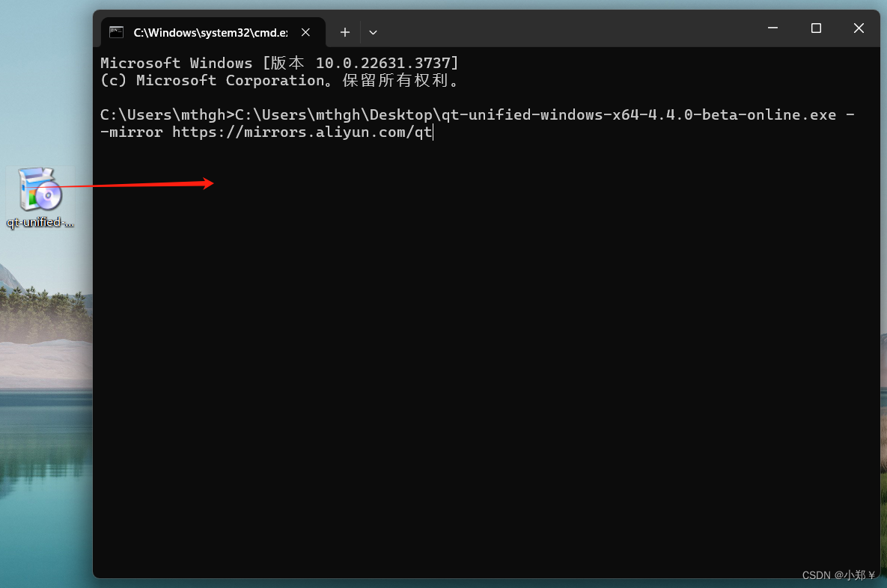Maximize the terminal window
Screen dimensions: 887x588
point(816,28)
